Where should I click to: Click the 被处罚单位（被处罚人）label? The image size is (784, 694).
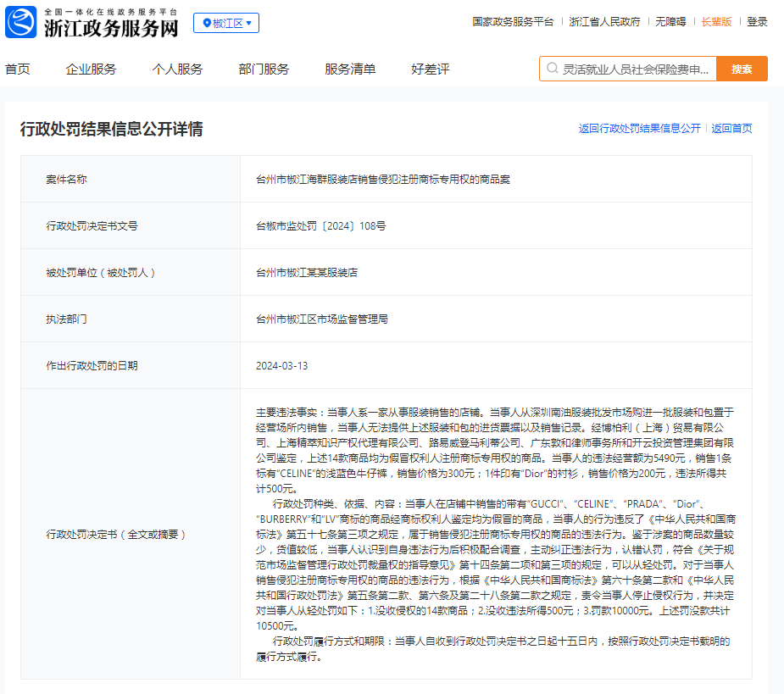(x=101, y=273)
